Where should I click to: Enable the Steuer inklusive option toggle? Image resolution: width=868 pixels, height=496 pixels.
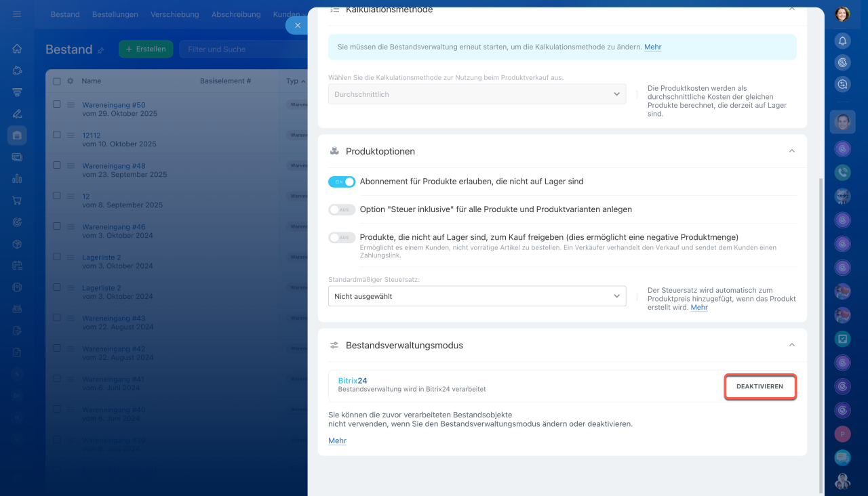tap(342, 209)
